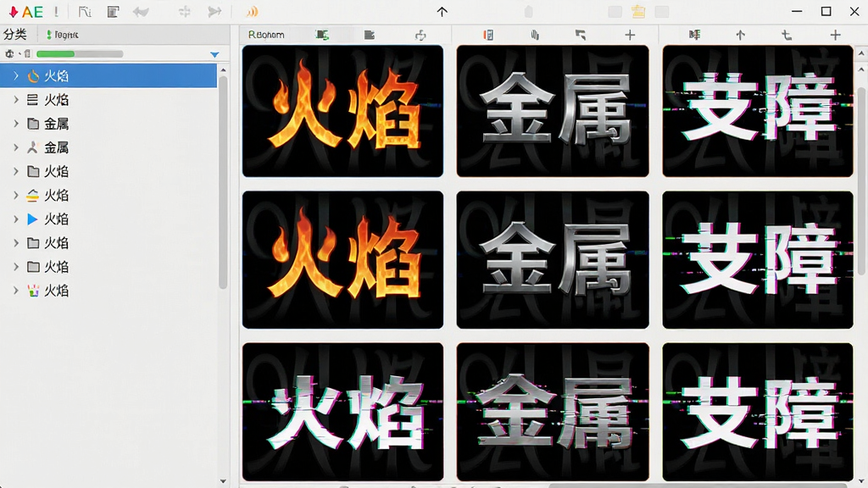Click the left panel scrollbar up arrow
The image size is (868, 488).
point(223,70)
